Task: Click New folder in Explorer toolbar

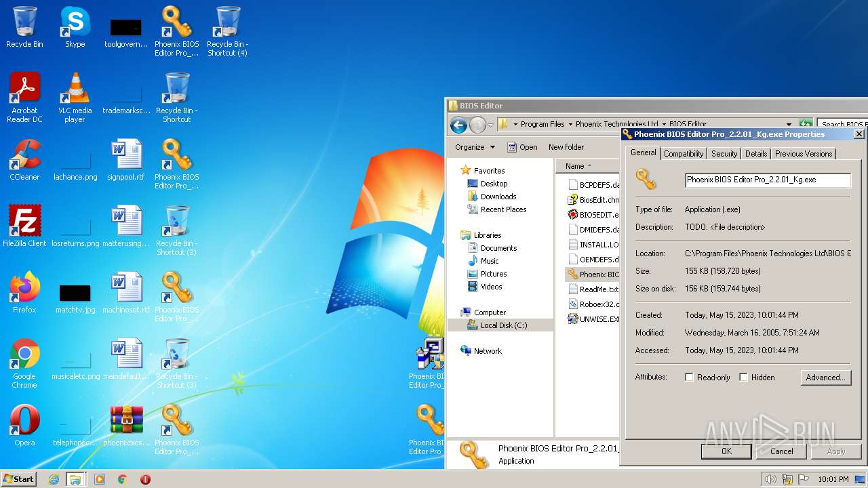Action: 566,147
